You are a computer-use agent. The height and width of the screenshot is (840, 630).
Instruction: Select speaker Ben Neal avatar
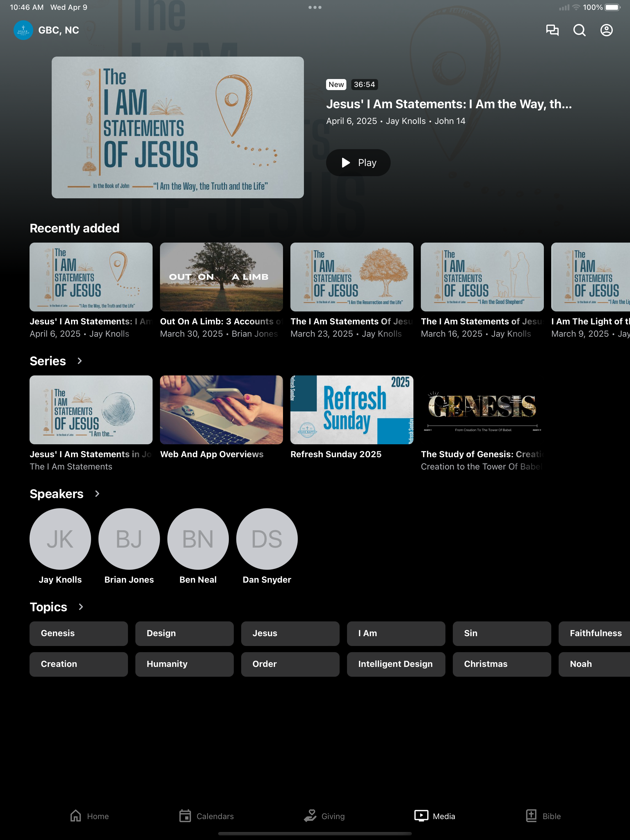tap(198, 539)
